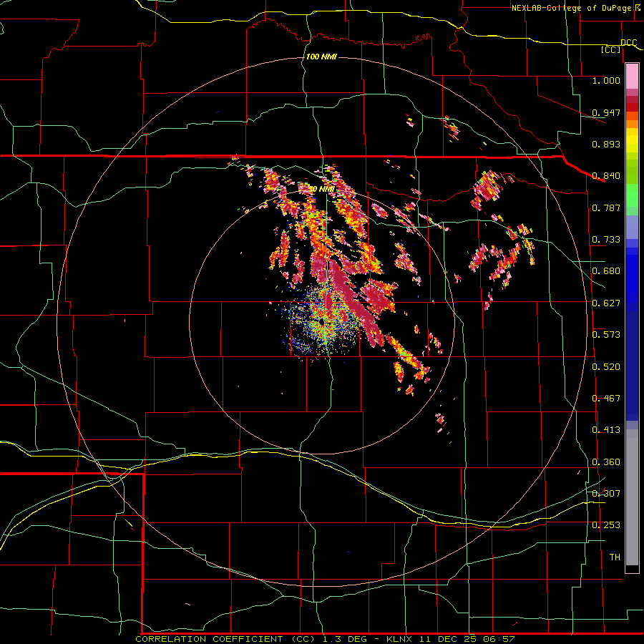Click the 0.307 scale value
This screenshot has width=644, height=644.
[x=606, y=493]
